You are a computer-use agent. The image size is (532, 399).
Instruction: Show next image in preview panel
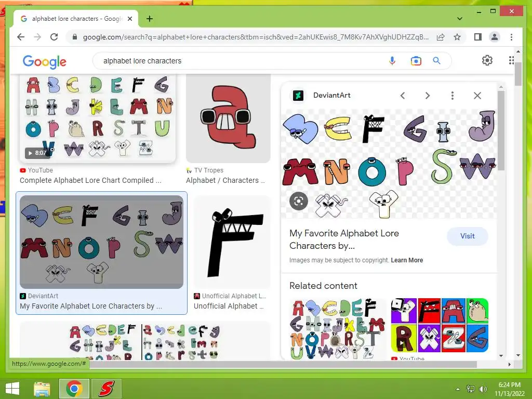pos(428,96)
